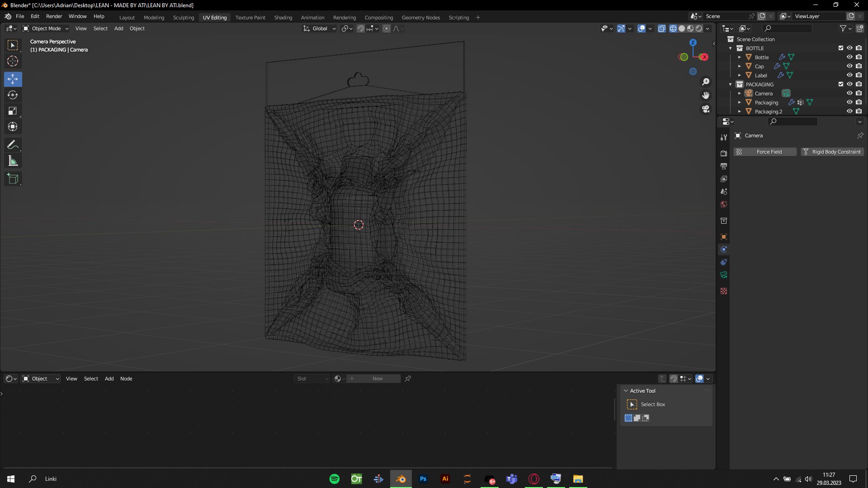
Task: Open the Render properties tab
Action: click(x=723, y=153)
